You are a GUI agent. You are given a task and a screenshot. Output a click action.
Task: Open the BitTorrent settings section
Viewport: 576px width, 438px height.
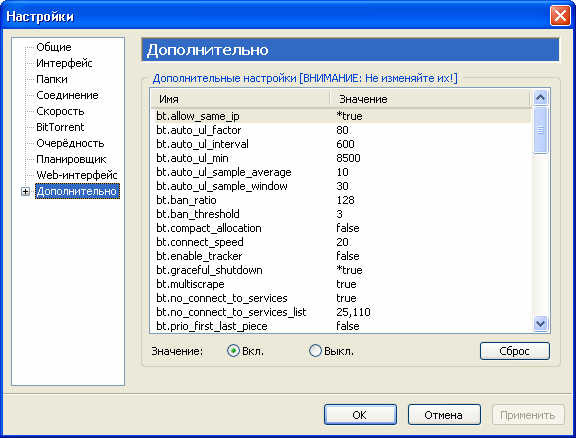[x=60, y=127]
